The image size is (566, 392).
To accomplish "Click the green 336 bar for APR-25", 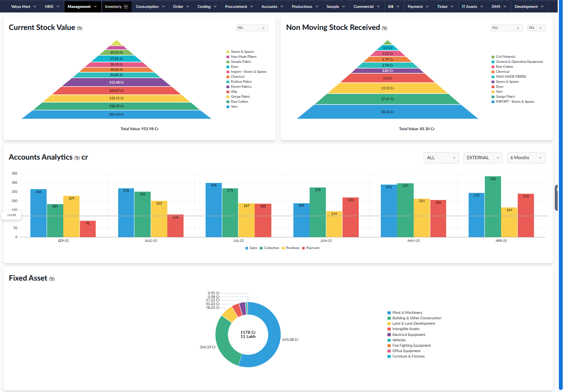I will (x=493, y=207).
